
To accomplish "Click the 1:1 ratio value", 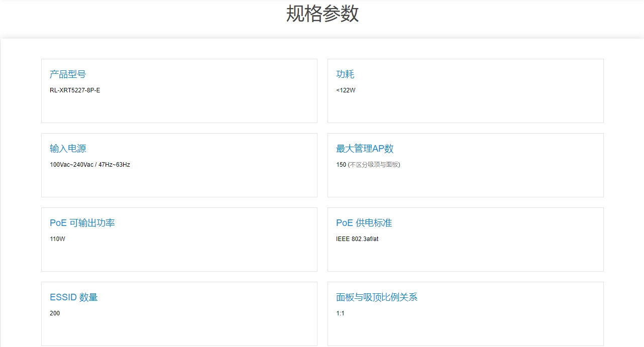I will (x=340, y=313).
